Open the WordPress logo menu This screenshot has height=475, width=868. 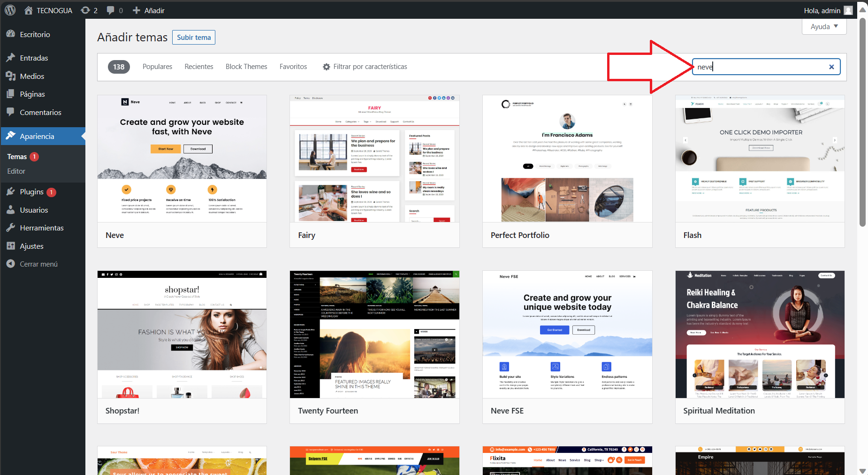pyautogui.click(x=10, y=10)
